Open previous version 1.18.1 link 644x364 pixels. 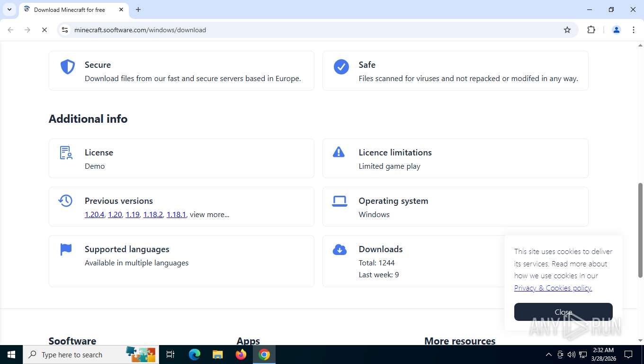coord(176,215)
